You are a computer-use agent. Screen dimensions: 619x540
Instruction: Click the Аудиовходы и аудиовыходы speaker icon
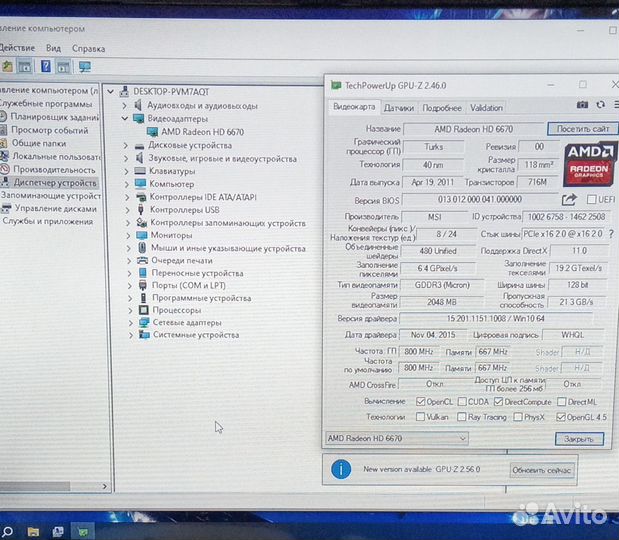tap(138, 105)
